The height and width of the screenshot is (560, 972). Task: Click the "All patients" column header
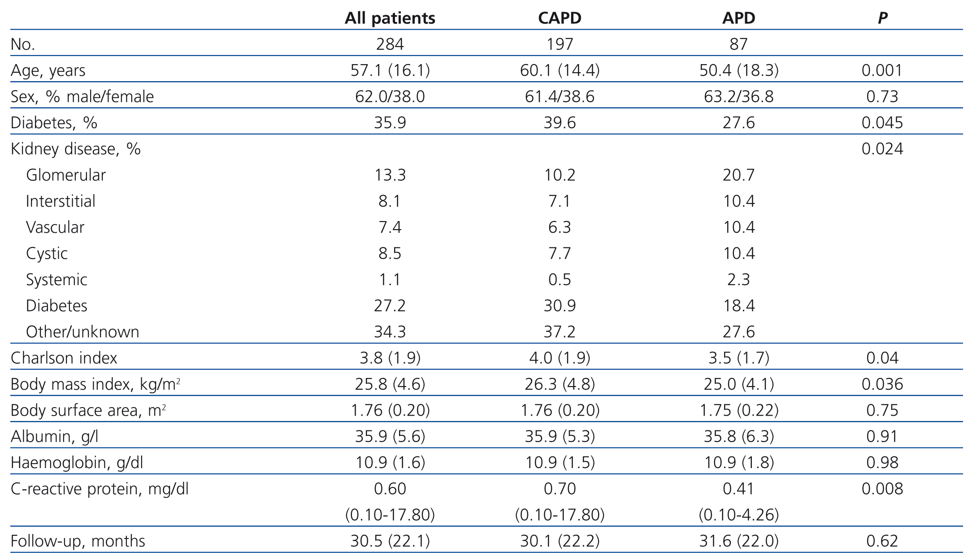(x=390, y=18)
